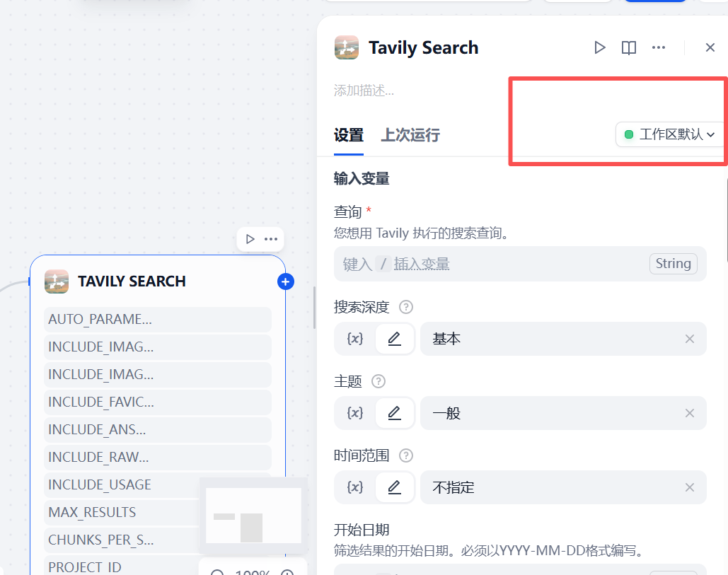Open the 时间范围 dropdown showing 不指定
728x575 pixels.
tap(563, 487)
